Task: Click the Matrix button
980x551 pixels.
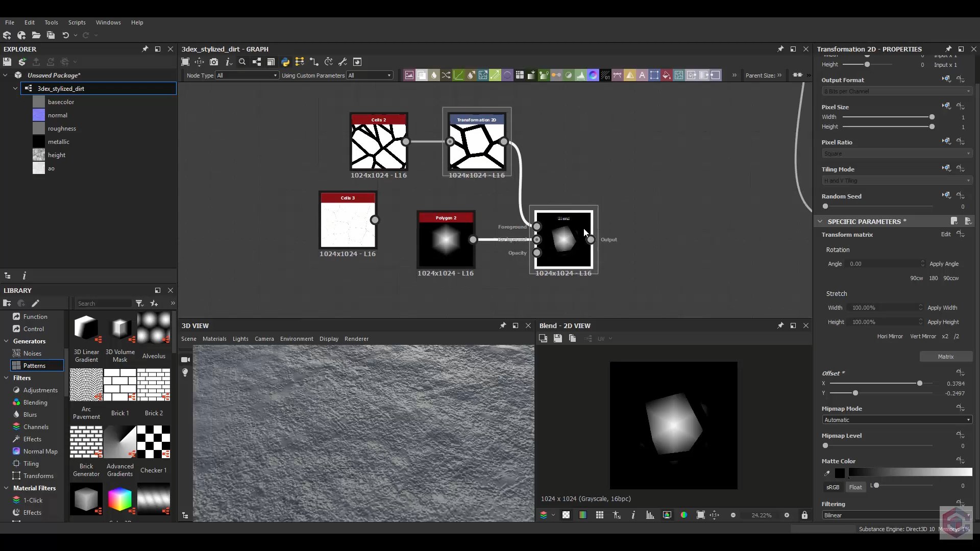Action: click(945, 357)
